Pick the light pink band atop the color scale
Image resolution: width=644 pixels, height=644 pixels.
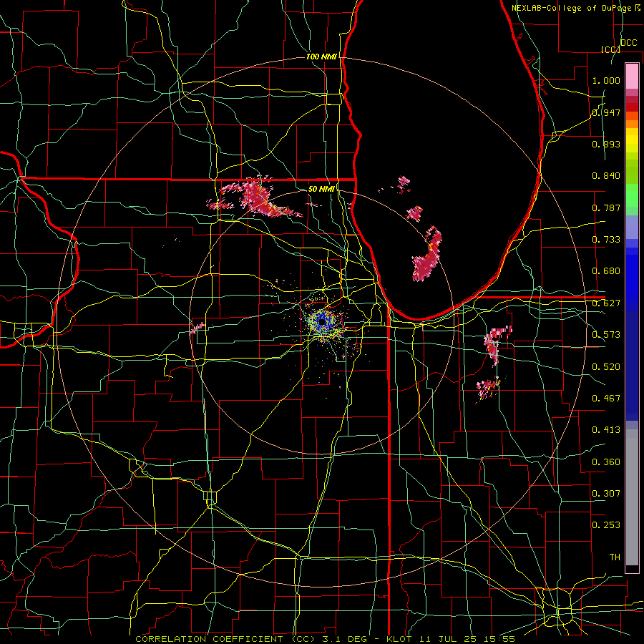pos(632,76)
